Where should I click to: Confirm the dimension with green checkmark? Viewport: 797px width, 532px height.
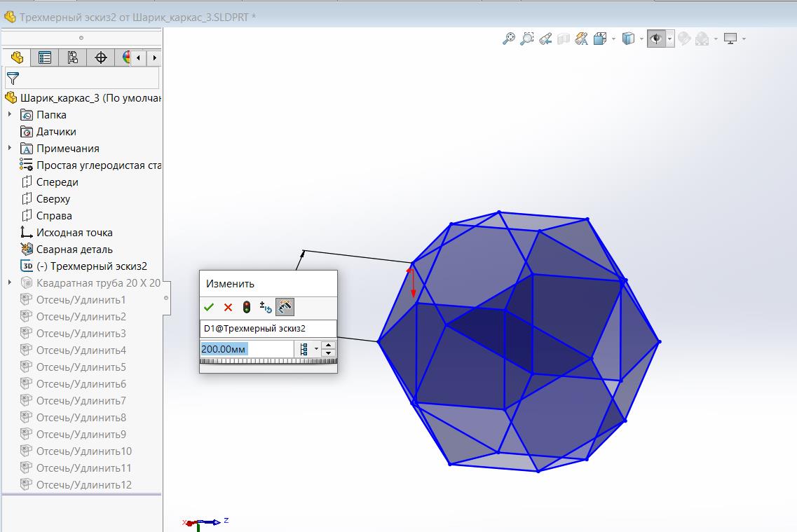pyautogui.click(x=208, y=307)
